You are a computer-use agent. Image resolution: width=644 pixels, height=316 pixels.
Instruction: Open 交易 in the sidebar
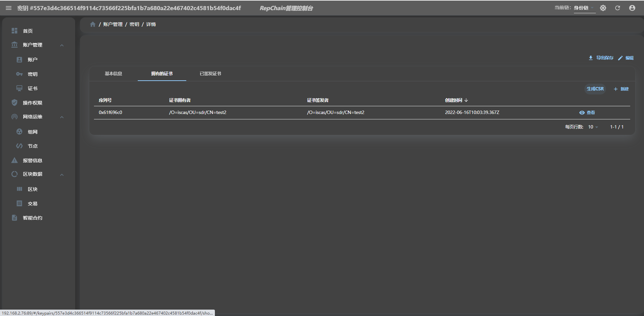(x=33, y=204)
